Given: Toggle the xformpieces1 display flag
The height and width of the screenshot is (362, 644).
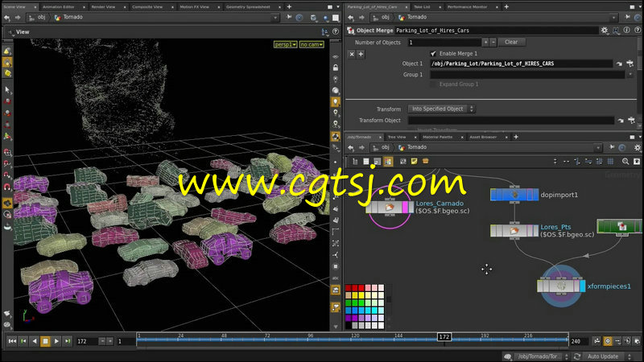Looking at the screenshot, I should coord(582,286).
